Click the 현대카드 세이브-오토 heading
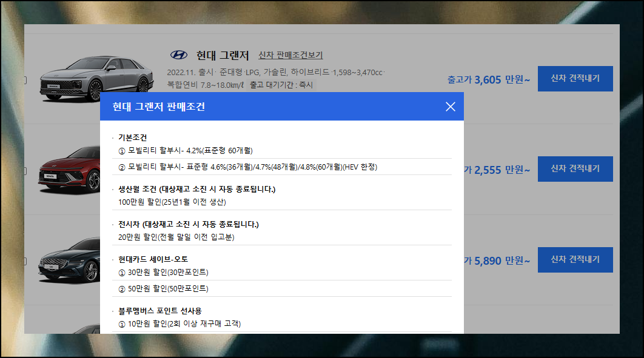The height and width of the screenshot is (358, 644). click(x=153, y=259)
